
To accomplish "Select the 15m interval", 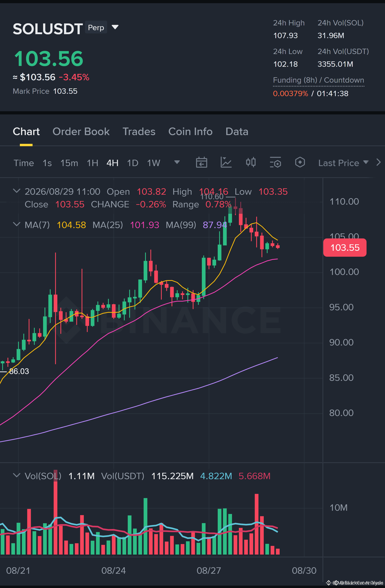I will [x=69, y=163].
